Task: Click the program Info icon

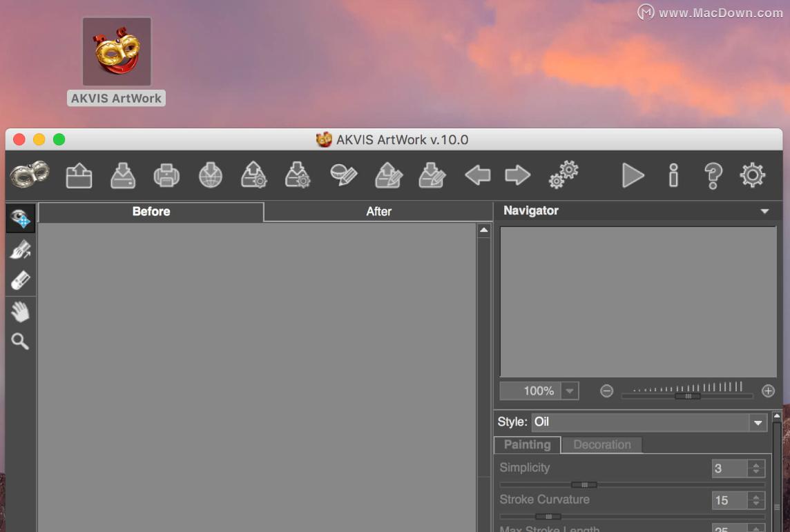Action: click(673, 175)
